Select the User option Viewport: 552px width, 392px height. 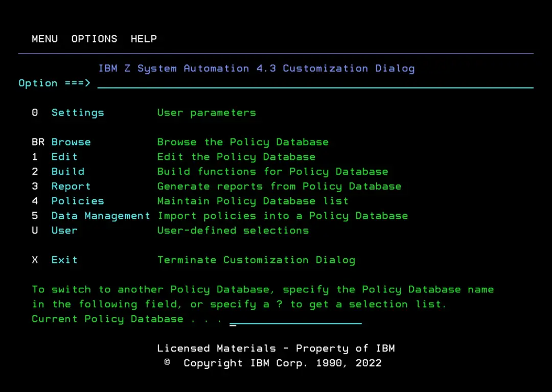pyautogui.click(x=64, y=230)
